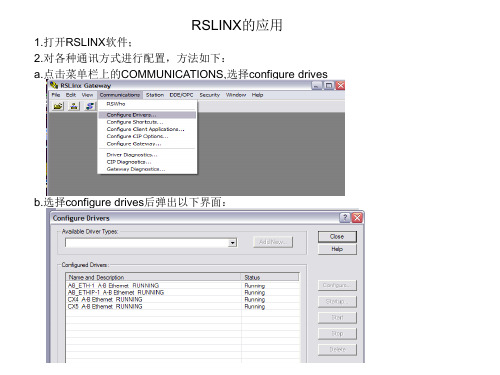Open Driver Diagnostics menu entry
Screen dimensions: 500x375
[147, 155]
